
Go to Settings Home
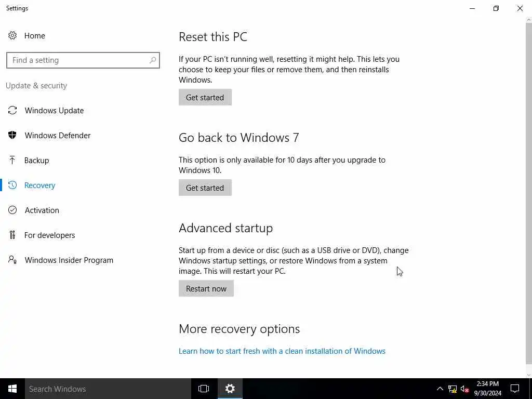[x=34, y=36]
